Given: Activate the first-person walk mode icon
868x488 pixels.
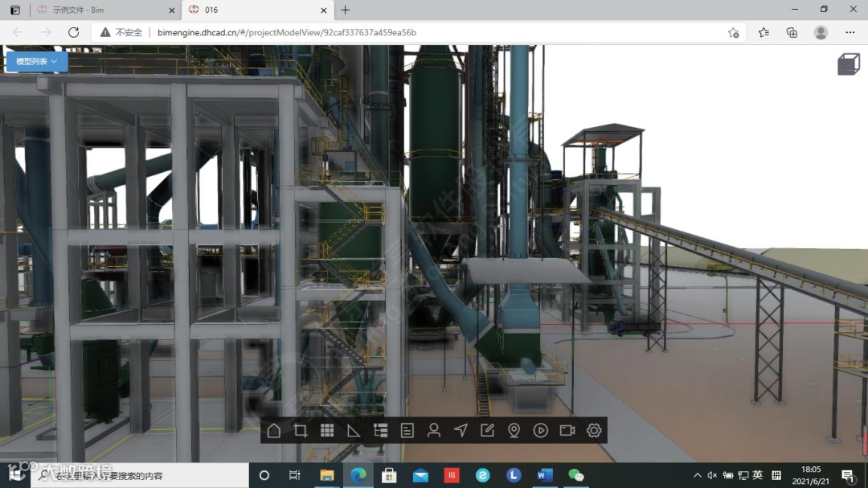Looking at the screenshot, I should coord(434,430).
